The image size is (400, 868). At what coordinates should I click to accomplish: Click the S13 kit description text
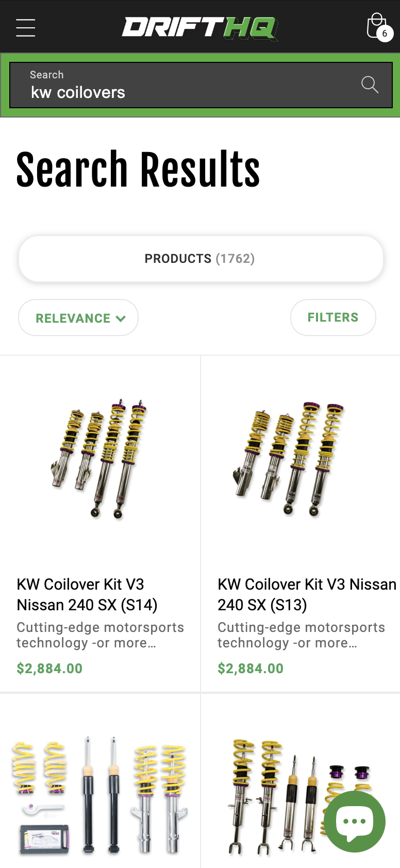(301, 635)
